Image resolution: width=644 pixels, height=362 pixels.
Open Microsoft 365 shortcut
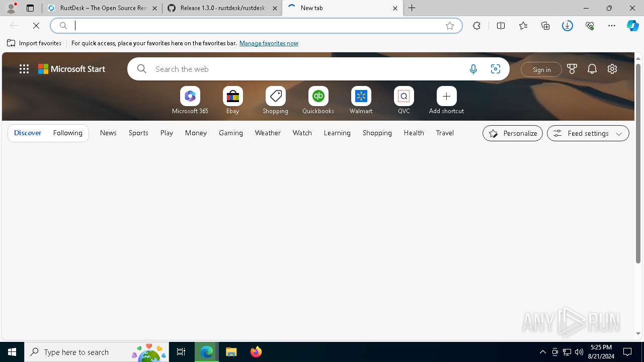(190, 101)
